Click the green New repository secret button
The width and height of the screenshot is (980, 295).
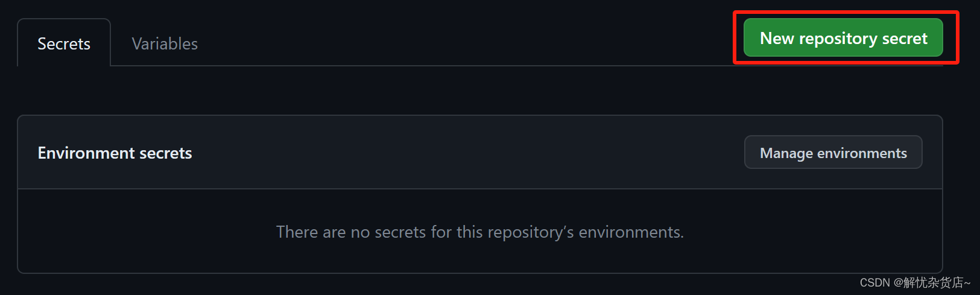[x=843, y=38]
